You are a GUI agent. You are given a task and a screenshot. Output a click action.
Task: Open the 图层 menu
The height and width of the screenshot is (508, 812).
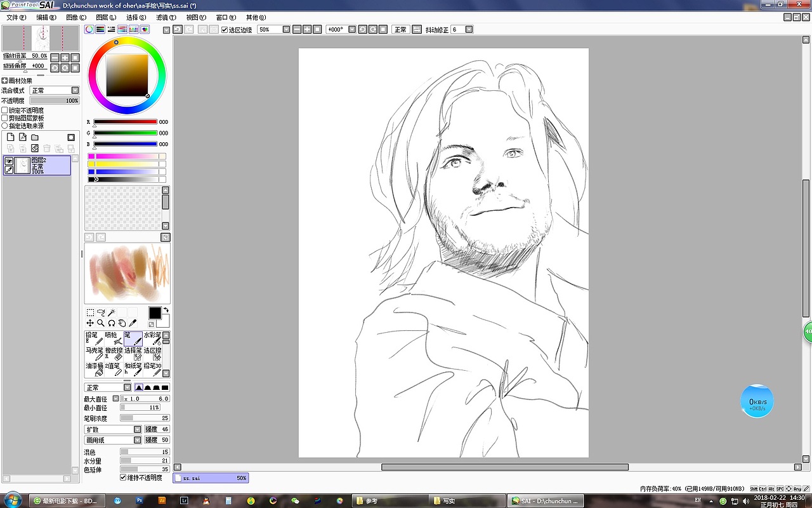click(106, 17)
